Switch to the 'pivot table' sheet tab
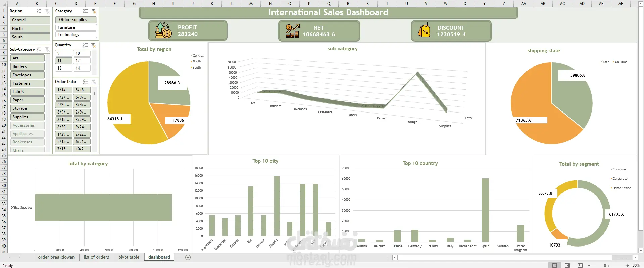644x268 pixels. click(x=129, y=257)
